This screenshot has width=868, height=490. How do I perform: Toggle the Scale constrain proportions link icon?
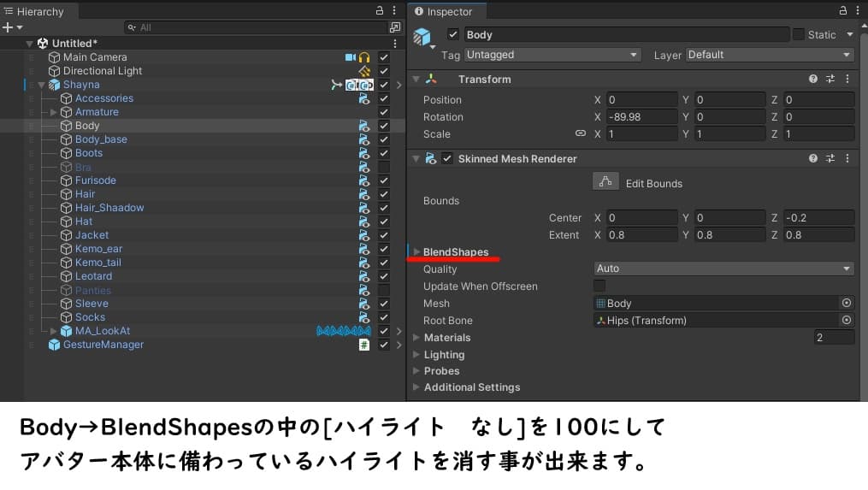[581, 134]
